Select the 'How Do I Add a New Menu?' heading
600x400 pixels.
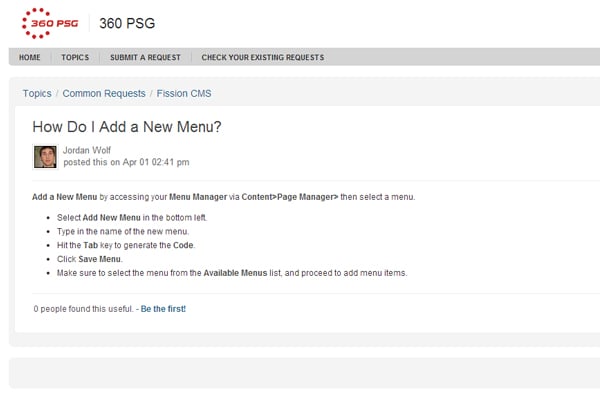127,127
